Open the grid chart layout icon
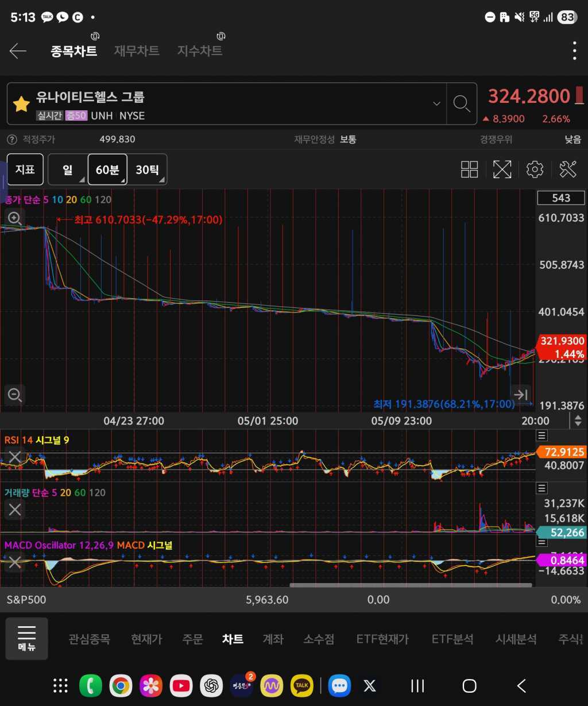Screen dimensions: 588x706 [469, 169]
